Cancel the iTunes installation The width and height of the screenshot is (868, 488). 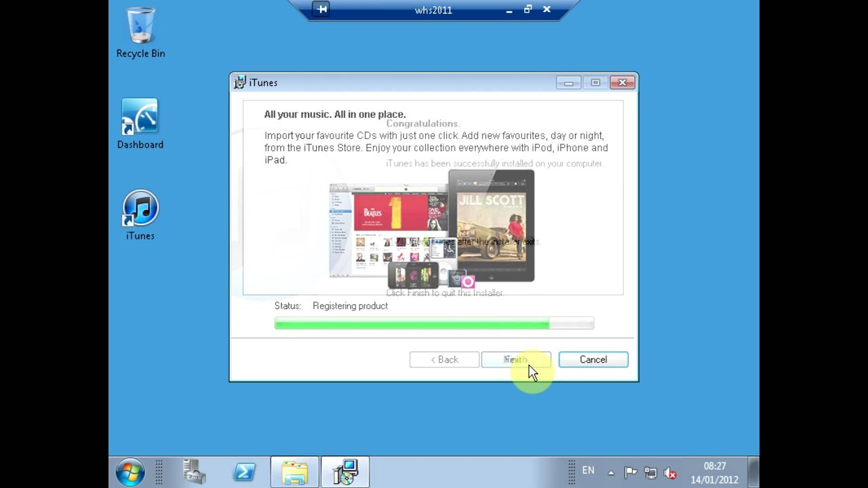pyautogui.click(x=593, y=359)
